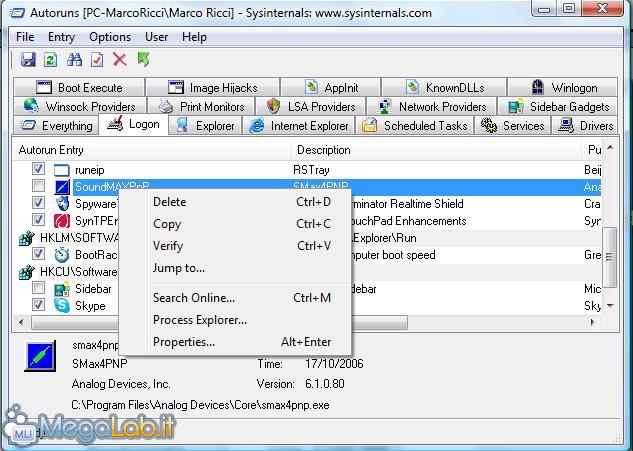This screenshot has width=633, height=451.
Task: Switch to the Network Providers tab
Action: (x=432, y=107)
